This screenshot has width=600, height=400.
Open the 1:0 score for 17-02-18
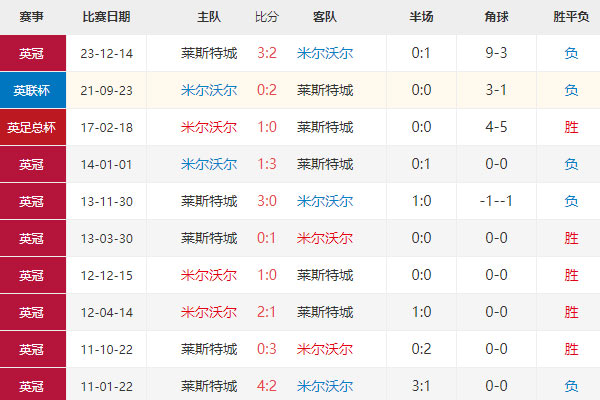pos(267,127)
